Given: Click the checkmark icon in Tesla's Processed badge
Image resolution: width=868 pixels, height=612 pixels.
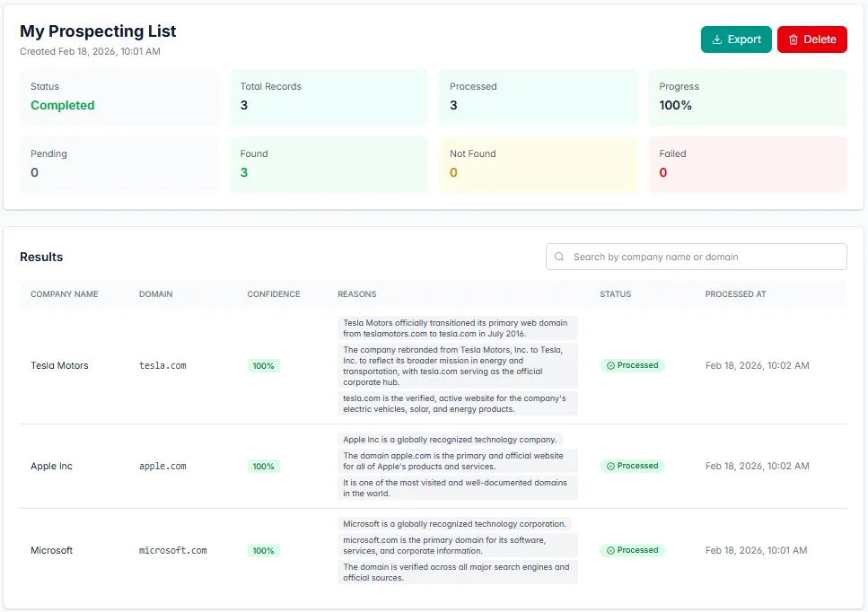Looking at the screenshot, I should pos(610,366).
